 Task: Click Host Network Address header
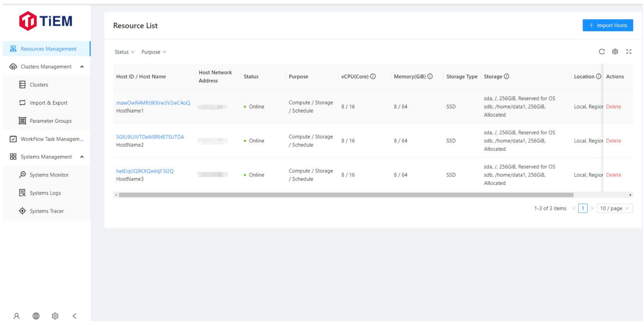(215, 76)
